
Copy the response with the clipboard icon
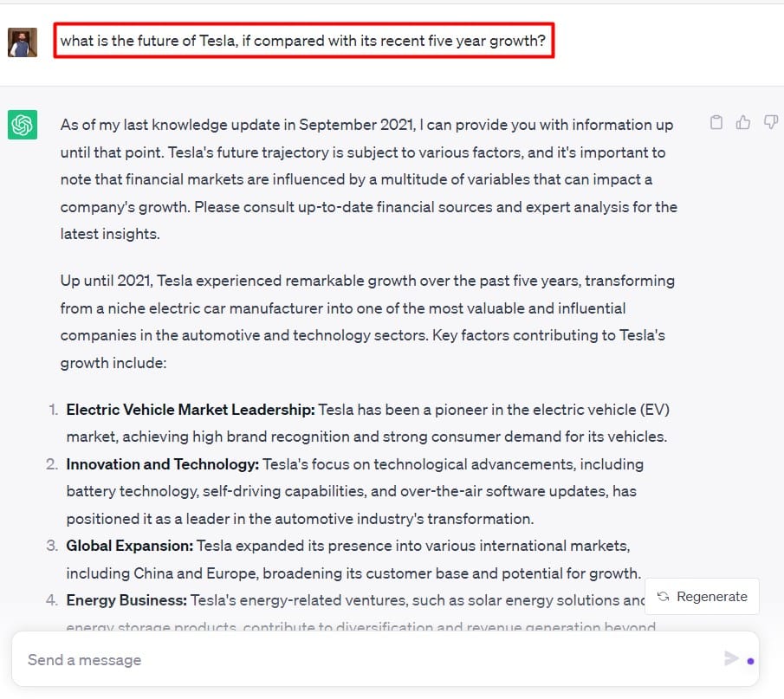pyautogui.click(x=716, y=122)
